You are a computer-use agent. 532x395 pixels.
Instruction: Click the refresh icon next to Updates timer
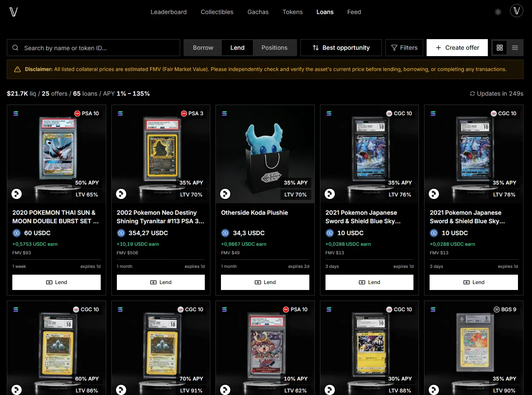pyautogui.click(x=472, y=94)
